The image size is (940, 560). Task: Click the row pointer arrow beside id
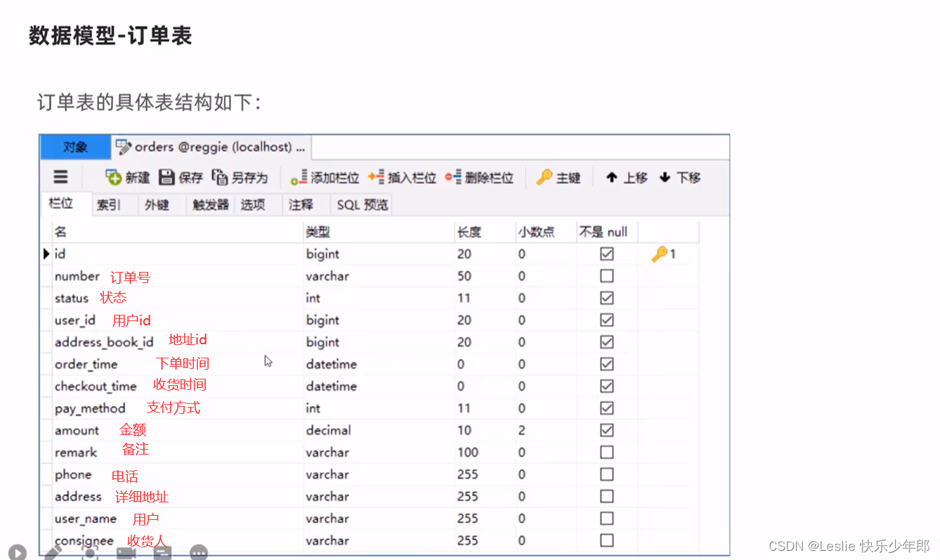coord(46,254)
